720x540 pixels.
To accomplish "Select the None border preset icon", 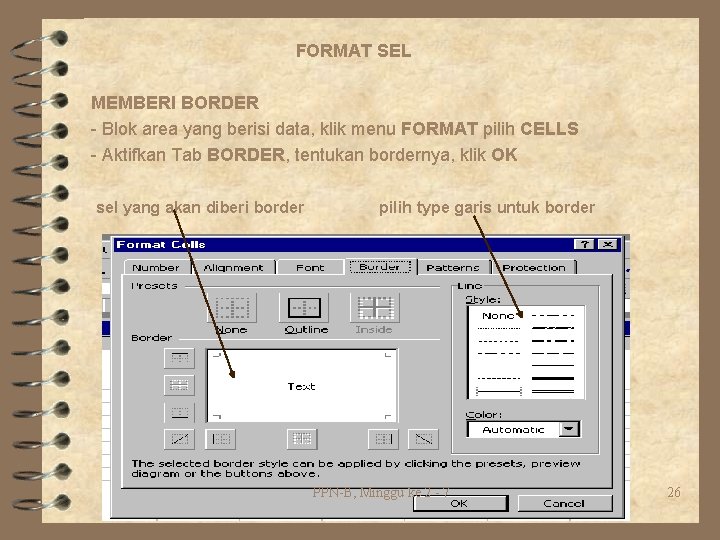I will coord(233,308).
